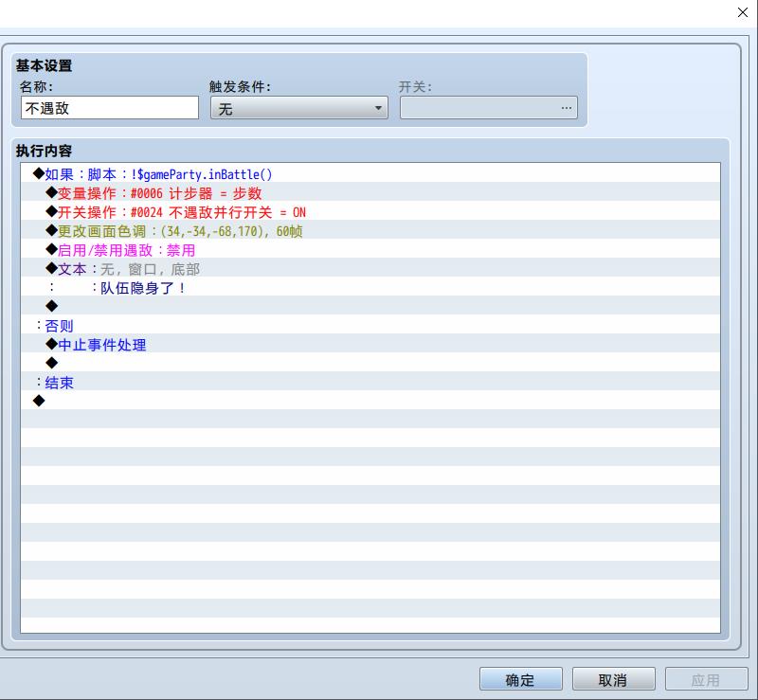Select the empty diamond line below 队伍隐身了！
The width and height of the screenshot is (758, 700).
point(370,307)
